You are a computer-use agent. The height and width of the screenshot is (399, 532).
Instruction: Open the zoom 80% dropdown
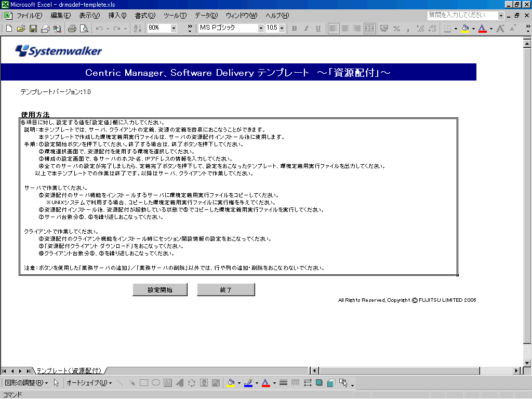(174, 28)
